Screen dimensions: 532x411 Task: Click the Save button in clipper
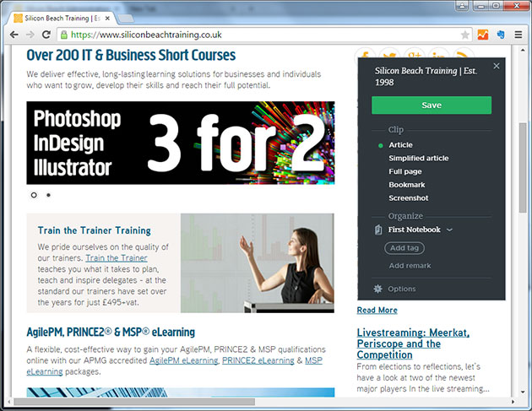coord(431,105)
